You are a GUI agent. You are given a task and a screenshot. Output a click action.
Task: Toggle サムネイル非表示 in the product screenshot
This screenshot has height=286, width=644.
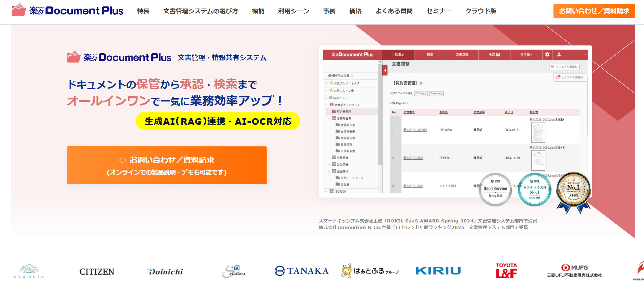pyautogui.click(x=570, y=78)
